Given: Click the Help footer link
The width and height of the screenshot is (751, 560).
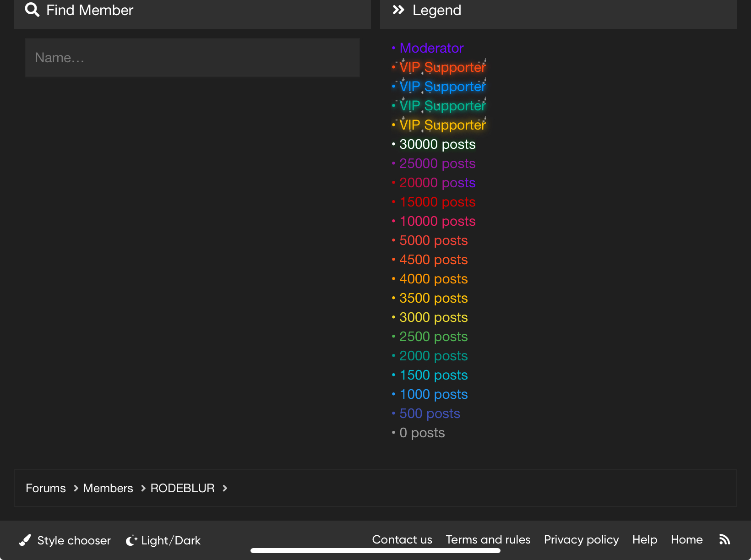Looking at the screenshot, I should tap(645, 540).
